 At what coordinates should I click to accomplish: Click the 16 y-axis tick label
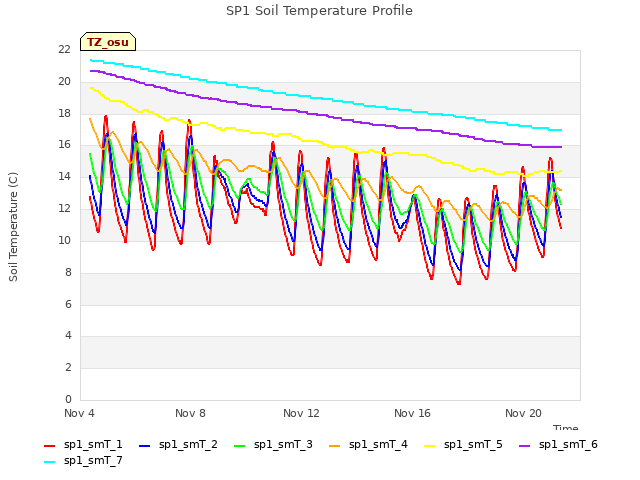65,144
